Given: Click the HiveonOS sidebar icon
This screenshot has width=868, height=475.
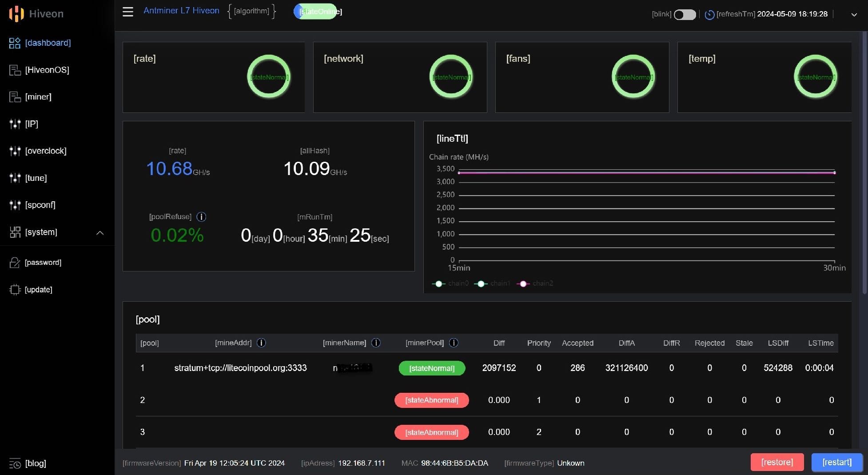Looking at the screenshot, I should (15, 70).
